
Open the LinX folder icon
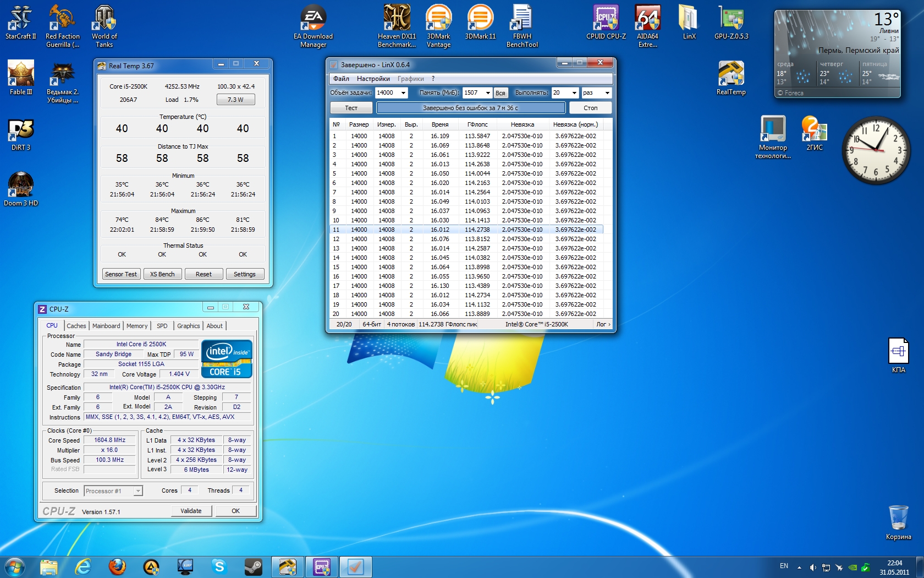(689, 23)
